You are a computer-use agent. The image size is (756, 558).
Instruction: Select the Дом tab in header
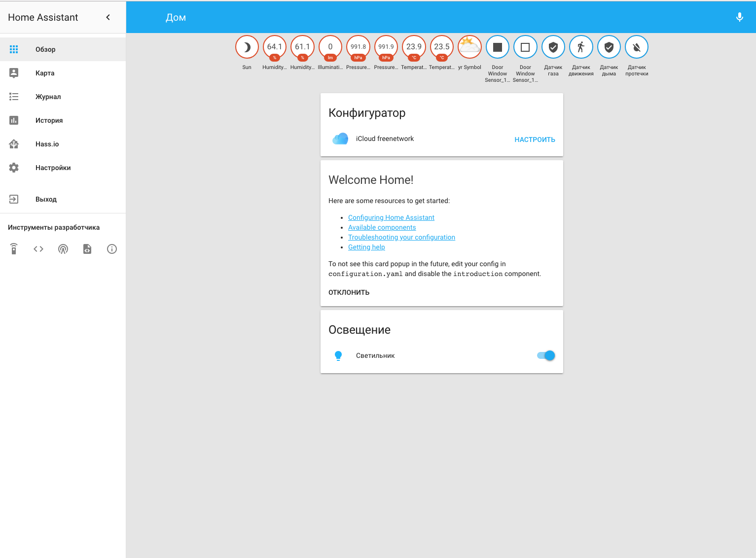(x=176, y=17)
